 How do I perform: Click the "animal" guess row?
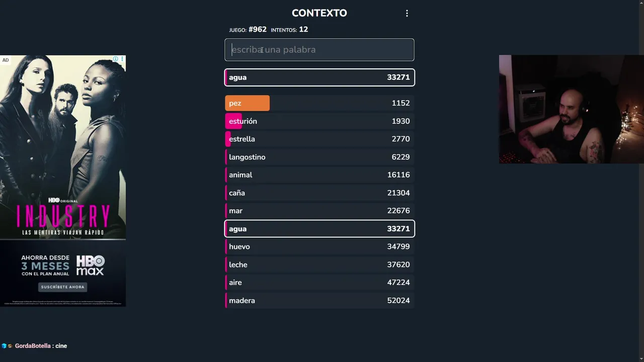(x=319, y=175)
